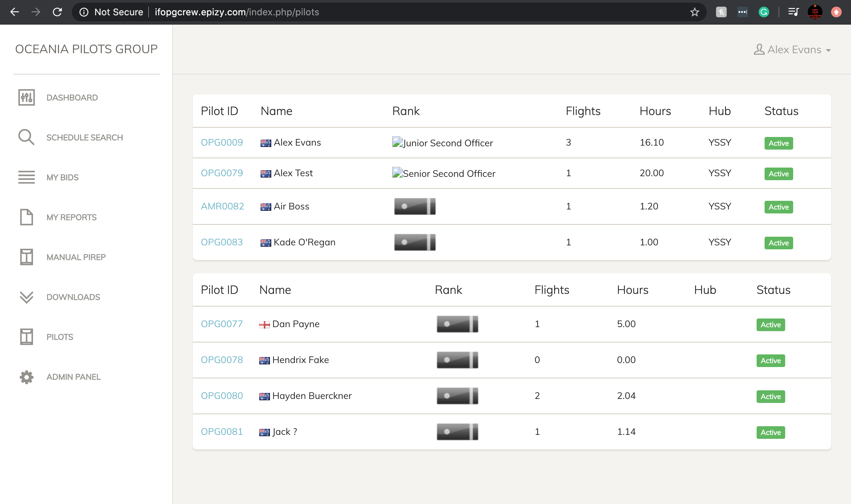The height and width of the screenshot is (504, 851).
Task: Open pilot profile AMR0082 link
Action: (x=222, y=206)
